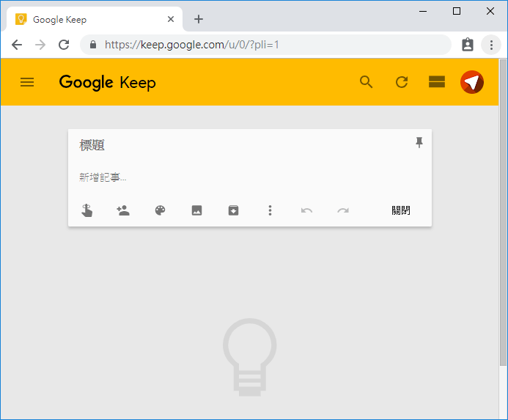This screenshot has width=508, height=420.
Task: Add a collaborator to the note
Action: [123, 210]
